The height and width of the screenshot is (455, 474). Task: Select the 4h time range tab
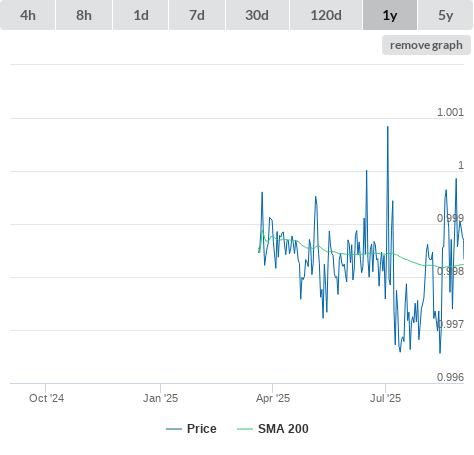[x=28, y=15]
